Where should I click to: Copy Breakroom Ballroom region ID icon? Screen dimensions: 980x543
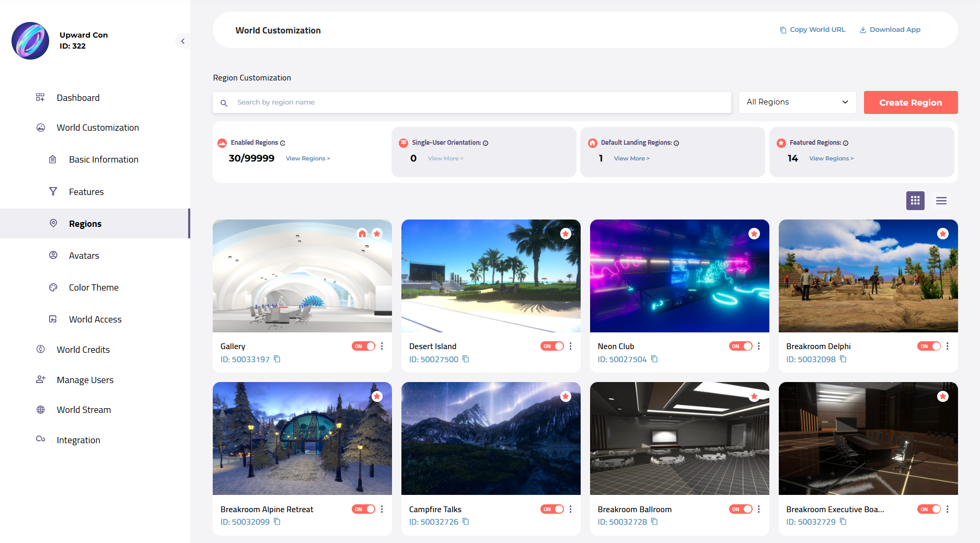tap(654, 522)
